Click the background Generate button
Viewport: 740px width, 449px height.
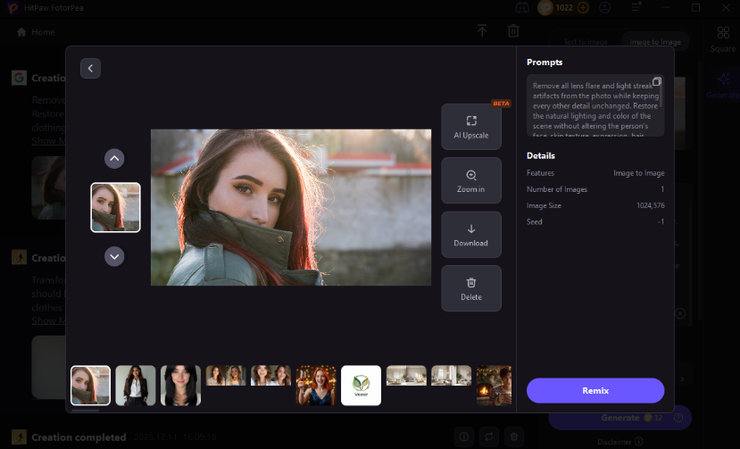620,418
